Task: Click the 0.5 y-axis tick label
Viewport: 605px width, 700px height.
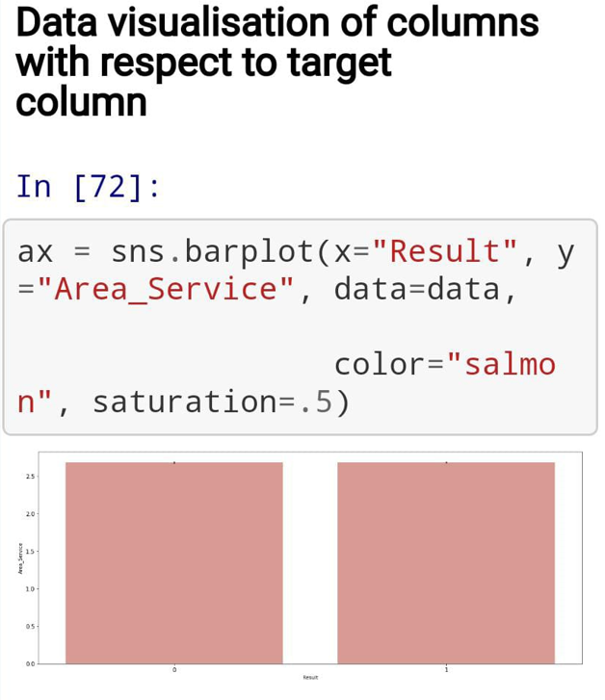Action: pyautogui.click(x=30, y=627)
